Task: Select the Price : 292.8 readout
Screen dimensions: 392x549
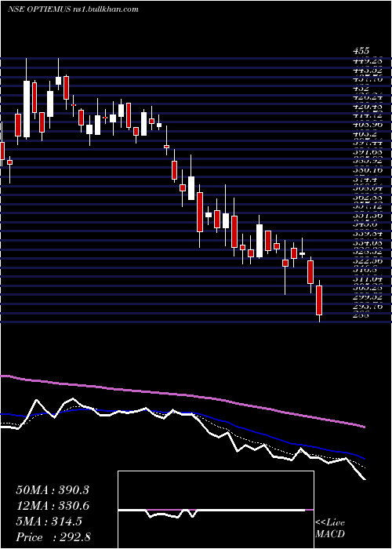Action: [53, 537]
